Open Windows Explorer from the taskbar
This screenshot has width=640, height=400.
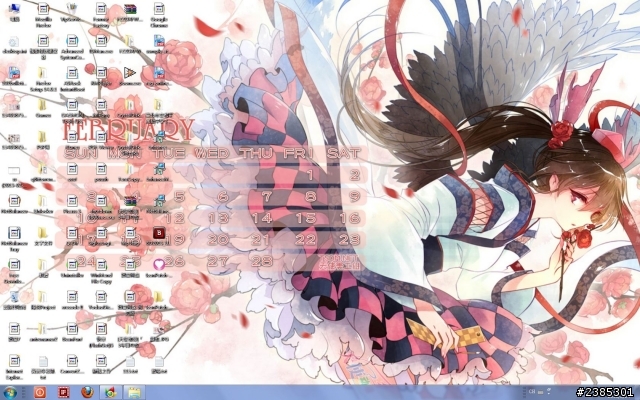(x=134, y=393)
